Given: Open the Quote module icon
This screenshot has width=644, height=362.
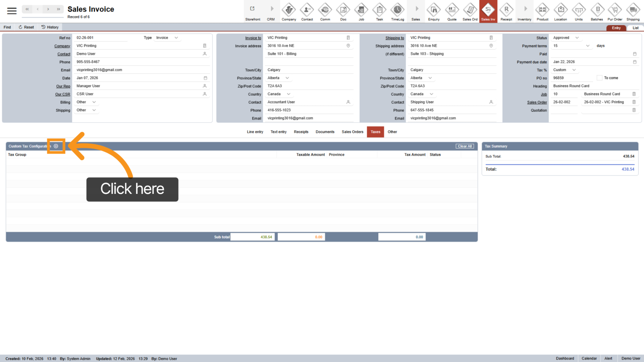Looking at the screenshot, I should pos(452,11).
